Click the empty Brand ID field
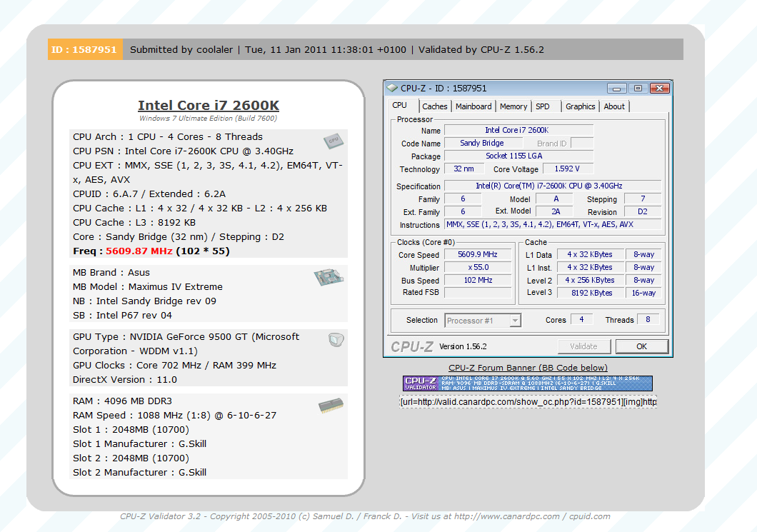Image resolution: width=757 pixels, height=532 pixels. pyautogui.click(x=582, y=143)
